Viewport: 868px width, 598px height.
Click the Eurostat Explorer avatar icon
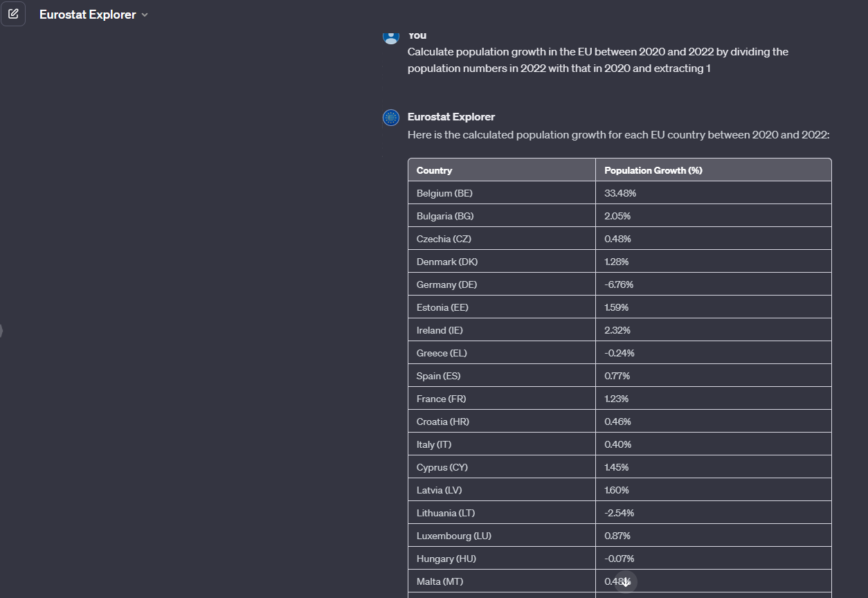391,118
